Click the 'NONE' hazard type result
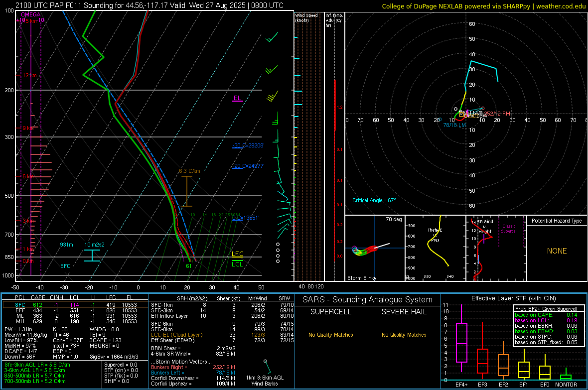 click(x=557, y=251)
